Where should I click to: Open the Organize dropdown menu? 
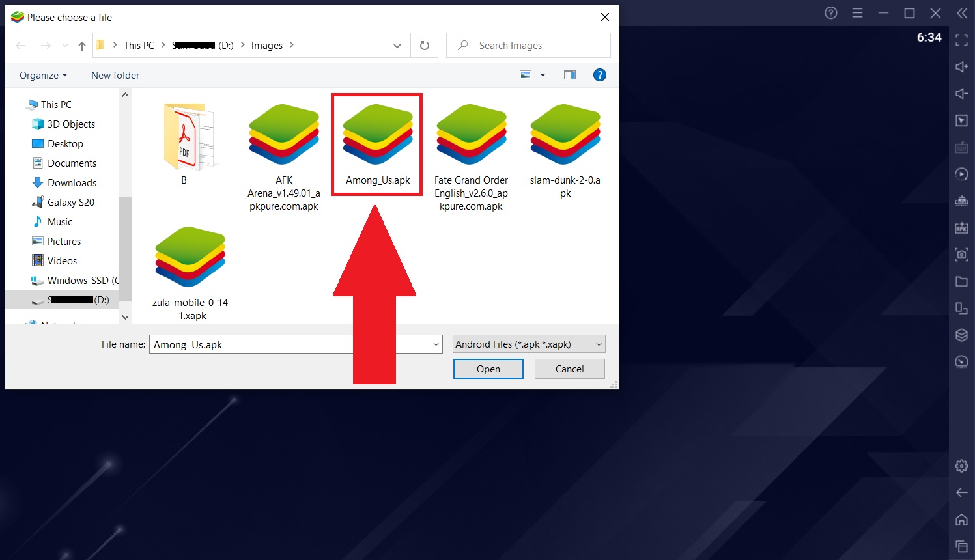[x=43, y=75]
